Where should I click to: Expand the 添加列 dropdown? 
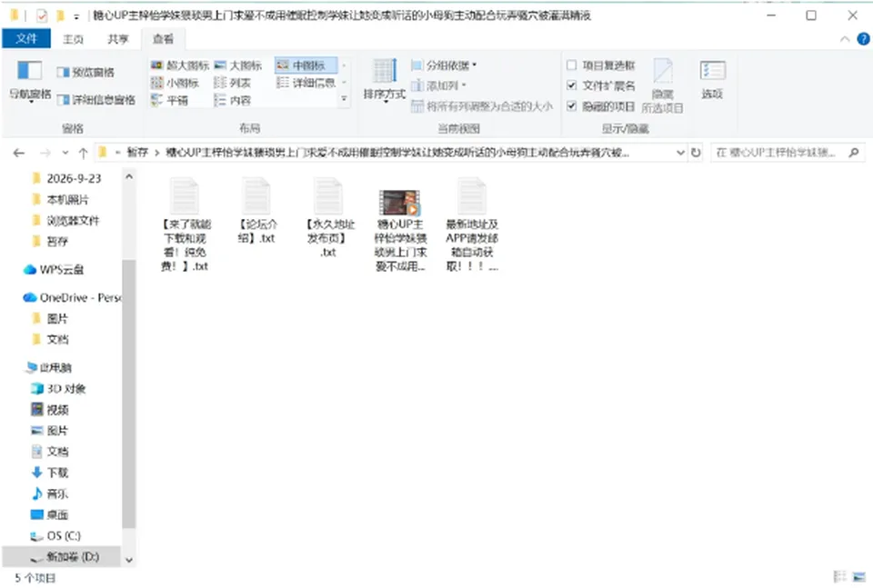pyautogui.click(x=438, y=85)
